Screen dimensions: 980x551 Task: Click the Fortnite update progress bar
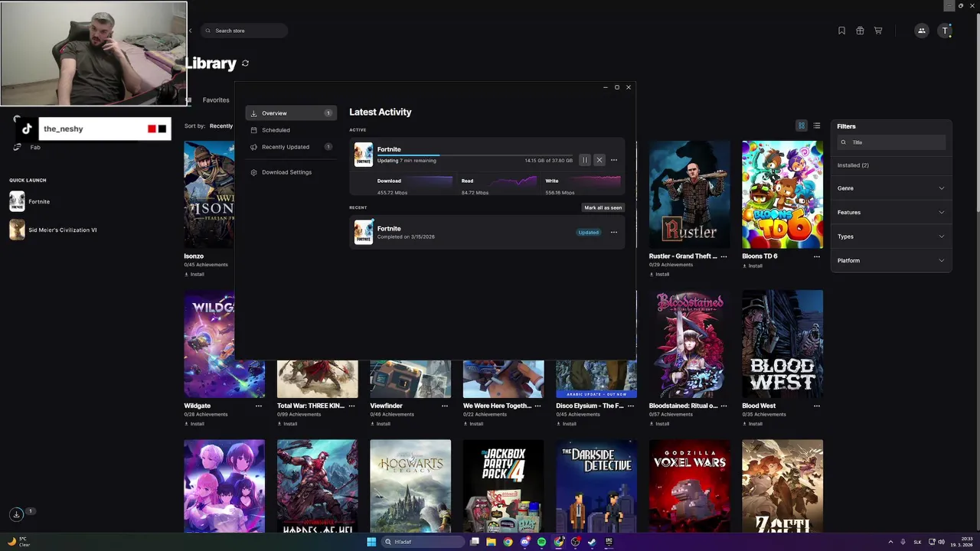475,155
